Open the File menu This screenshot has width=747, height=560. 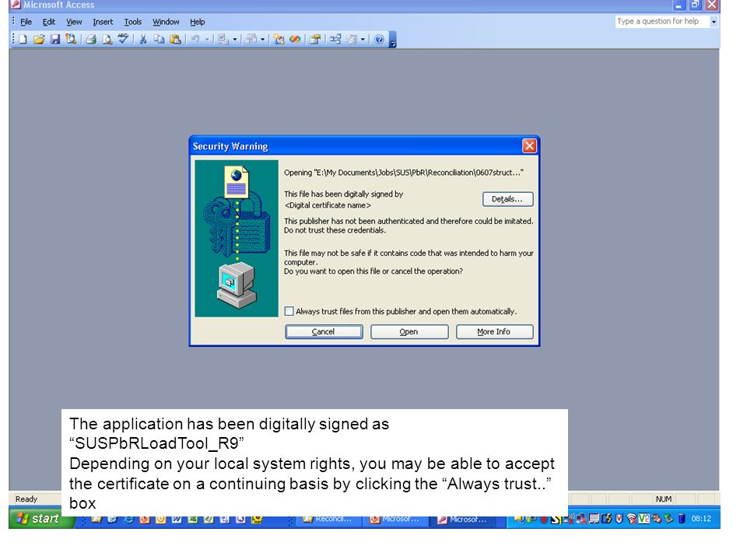coord(26,22)
